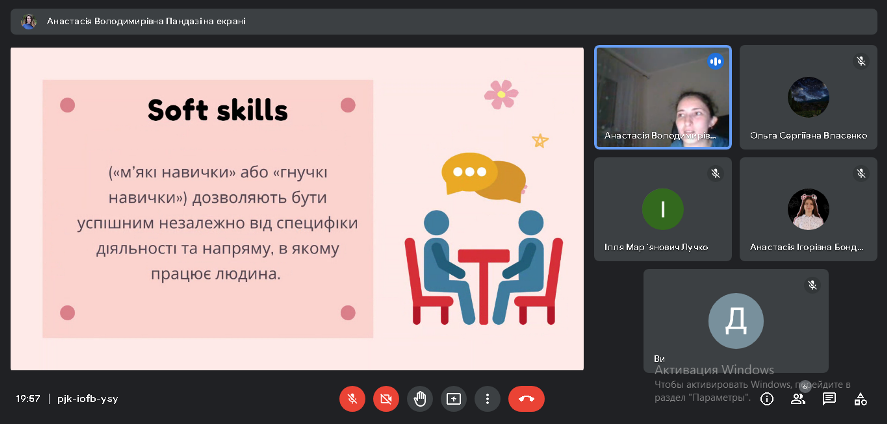887x424 pixels.
Task: Click the meeting code pjk-iofb-ysy
Action: pyautogui.click(x=88, y=398)
